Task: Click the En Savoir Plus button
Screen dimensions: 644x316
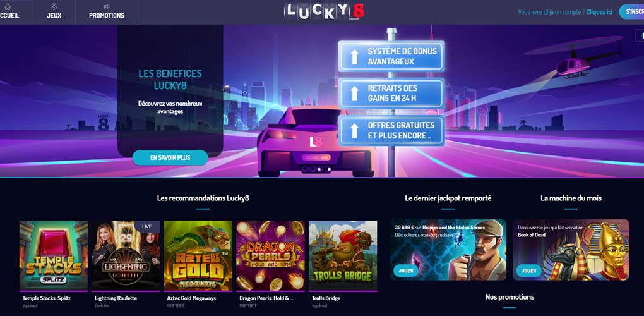Action: [x=170, y=158]
